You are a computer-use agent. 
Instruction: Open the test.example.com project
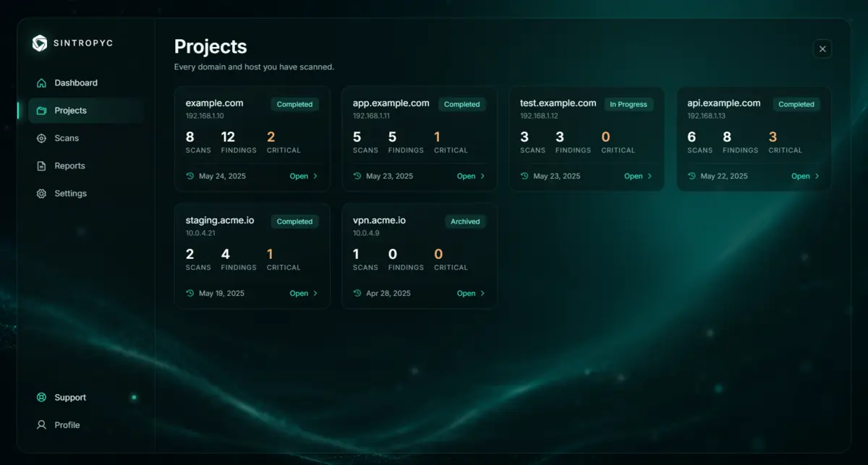638,176
